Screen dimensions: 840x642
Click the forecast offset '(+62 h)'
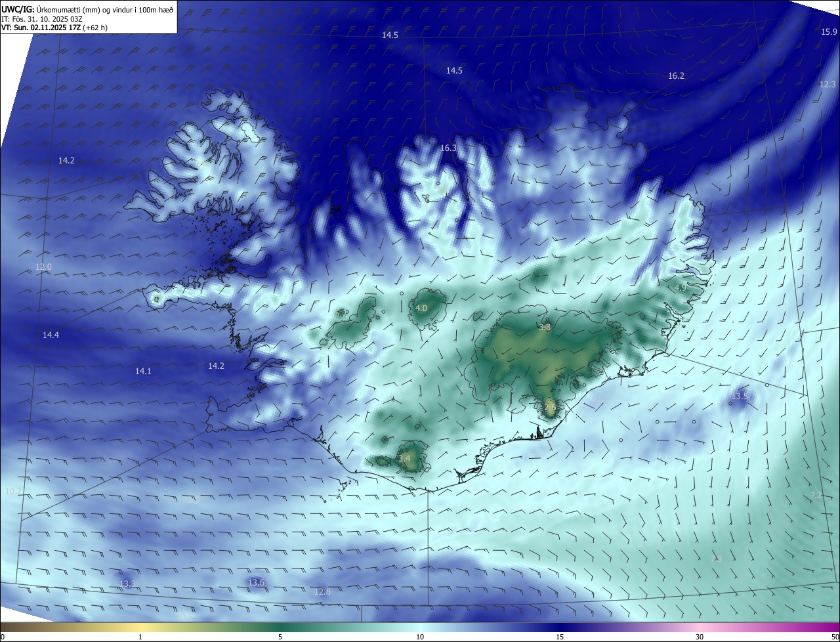pos(95,28)
